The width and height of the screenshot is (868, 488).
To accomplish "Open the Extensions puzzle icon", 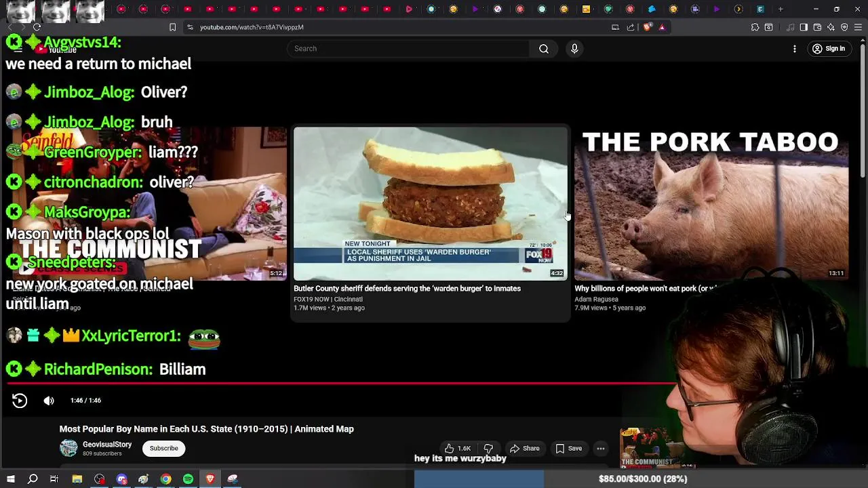I will (755, 27).
